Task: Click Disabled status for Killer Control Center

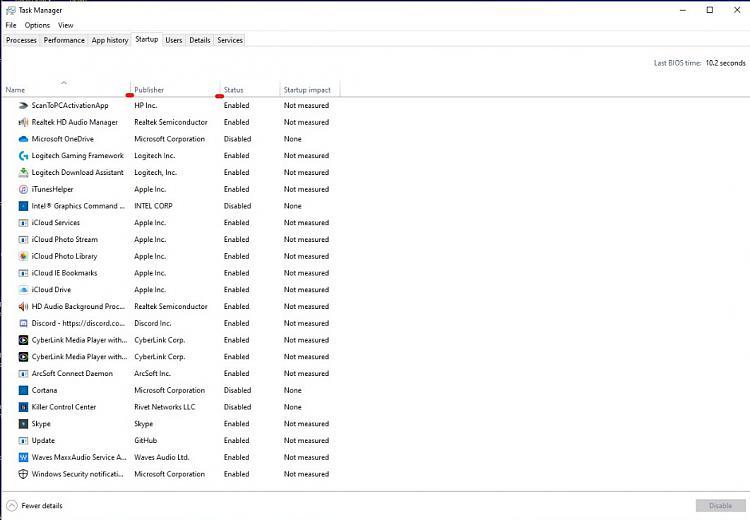Action: [x=237, y=407]
